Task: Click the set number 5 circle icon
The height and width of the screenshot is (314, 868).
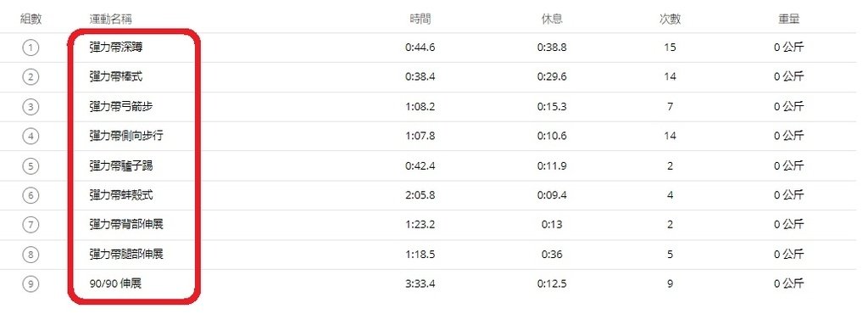Action: pos(31,165)
